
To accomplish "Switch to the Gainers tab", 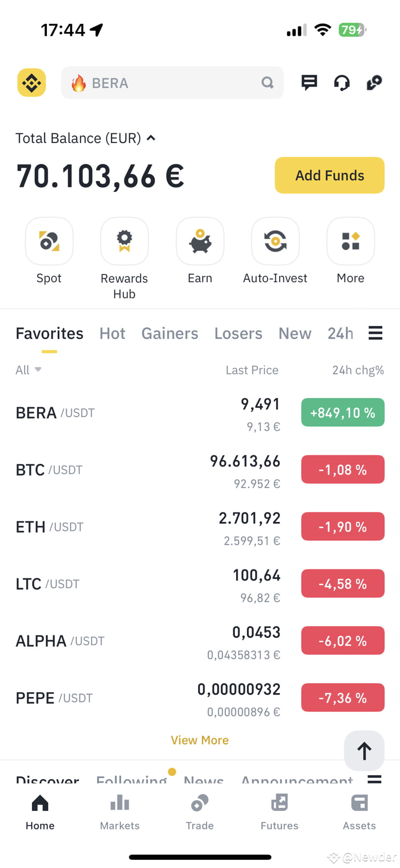I will tap(170, 333).
